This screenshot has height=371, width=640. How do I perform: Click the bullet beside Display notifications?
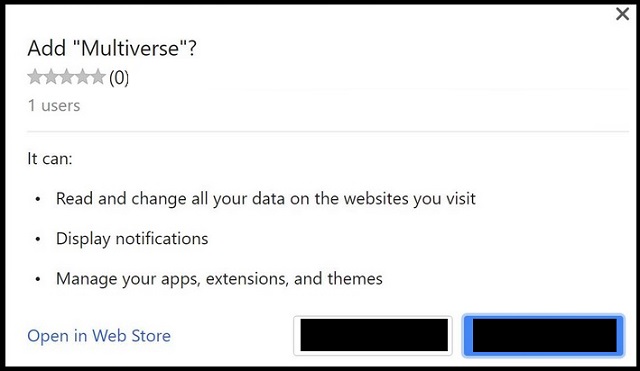pos(38,240)
